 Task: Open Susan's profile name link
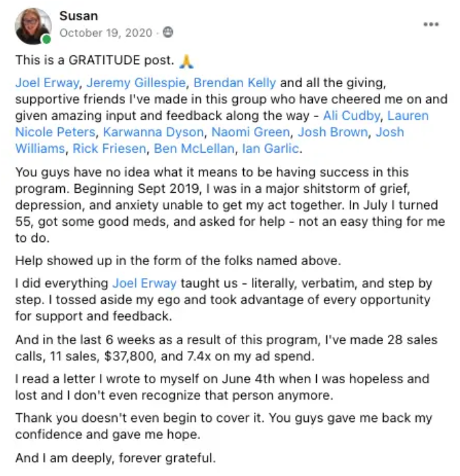tap(78, 16)
